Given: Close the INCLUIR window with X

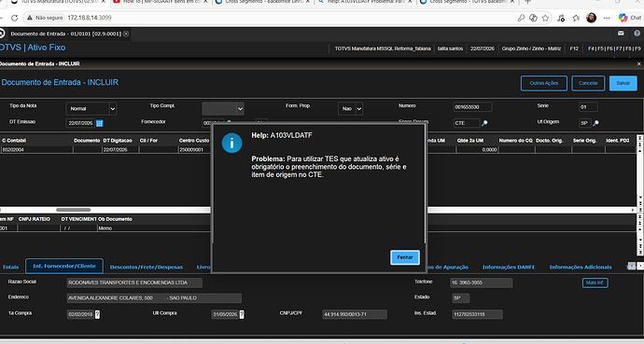Looking at the screenshot, I should [x=638, y=63].
